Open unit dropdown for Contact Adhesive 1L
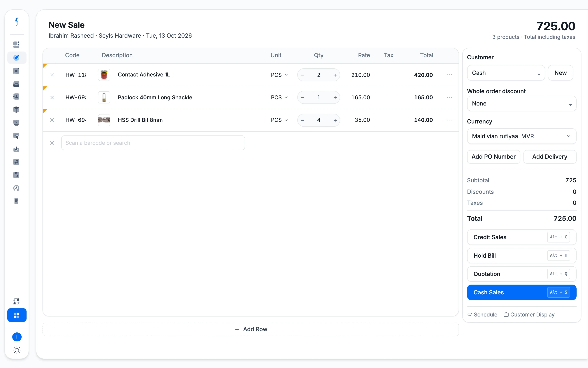 point(280,75)
